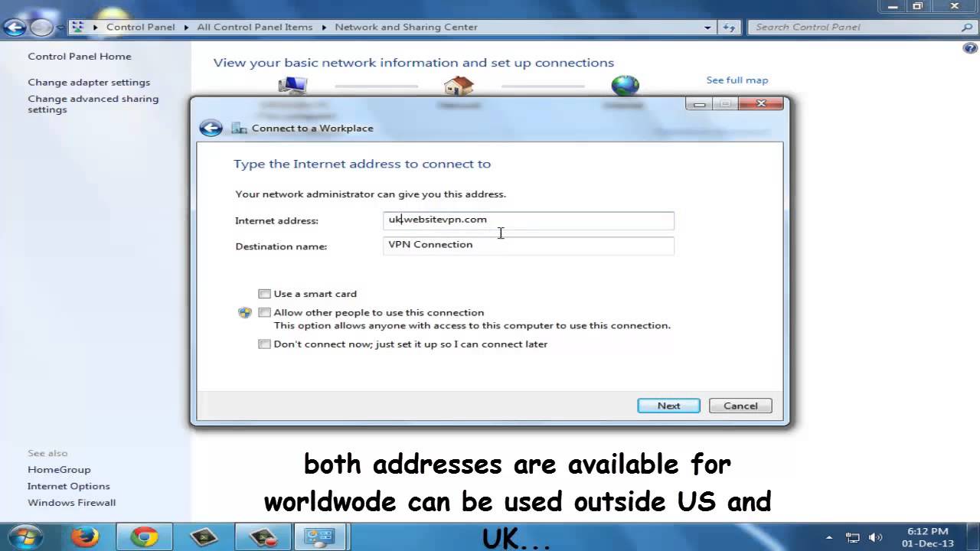Check Allow other people to use this connection
This screenshot has width=980, height=551.
pos(264,312)
